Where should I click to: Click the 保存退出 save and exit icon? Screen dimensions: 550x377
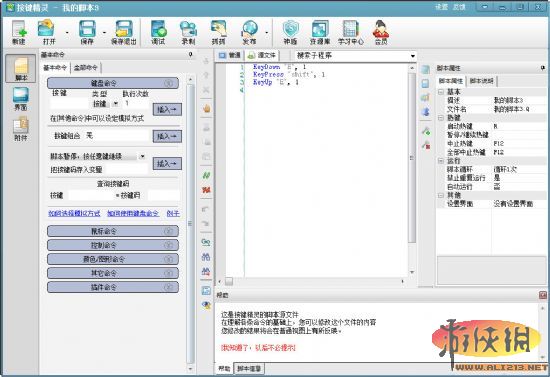123,32
